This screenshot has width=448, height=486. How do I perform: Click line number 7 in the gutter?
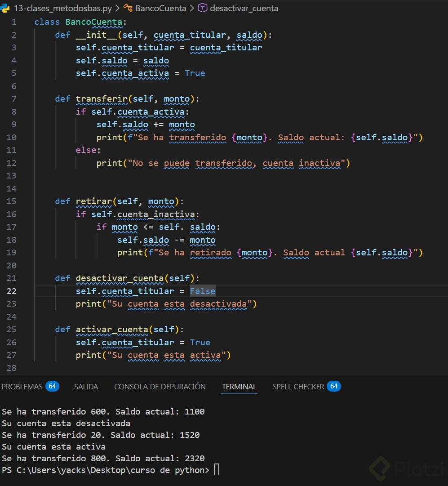coord(14,99)
